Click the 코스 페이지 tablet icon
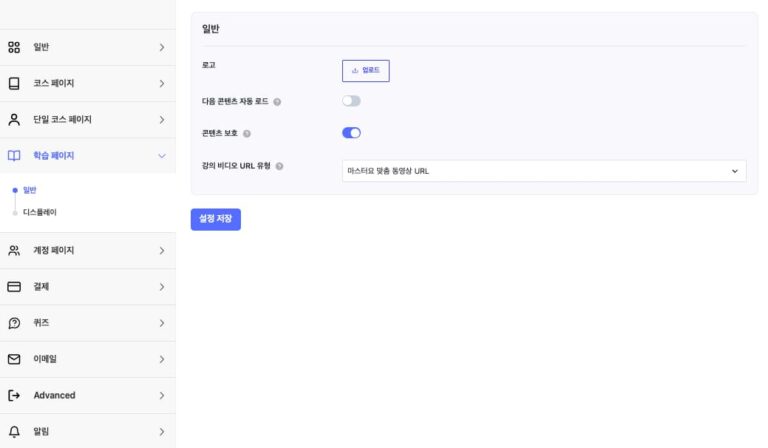This screenshot has height=448, width=768. (14, 83)
